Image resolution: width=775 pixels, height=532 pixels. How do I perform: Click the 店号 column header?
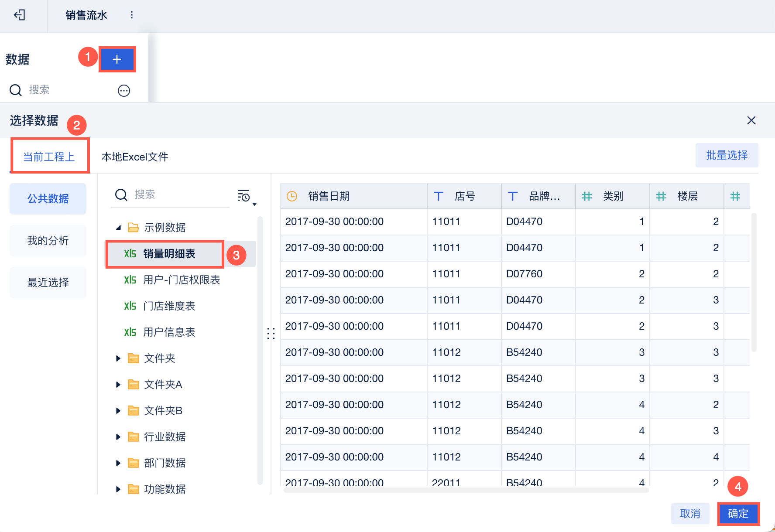click(x=464, y=196)
